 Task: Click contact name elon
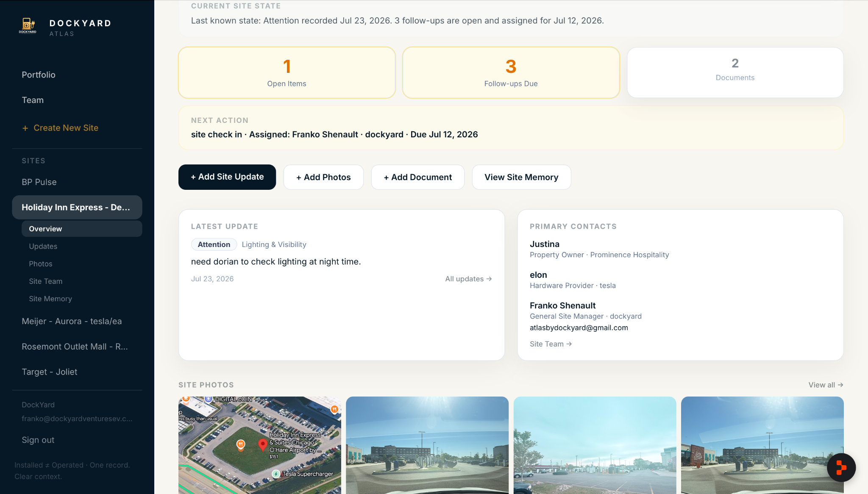coord(538,275)
